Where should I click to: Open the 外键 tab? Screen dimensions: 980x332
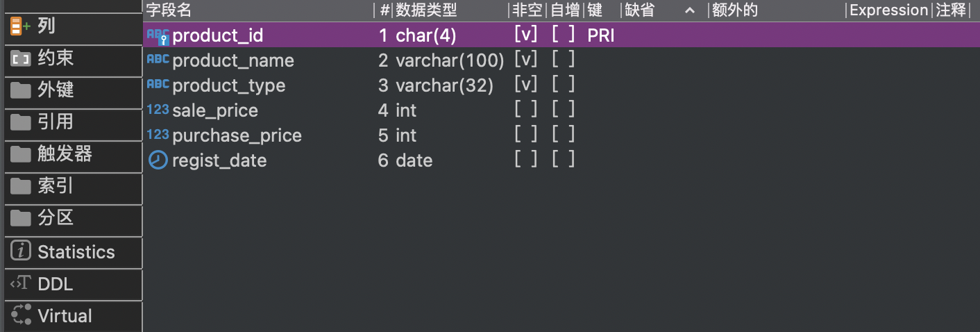(x=56, y=90)
